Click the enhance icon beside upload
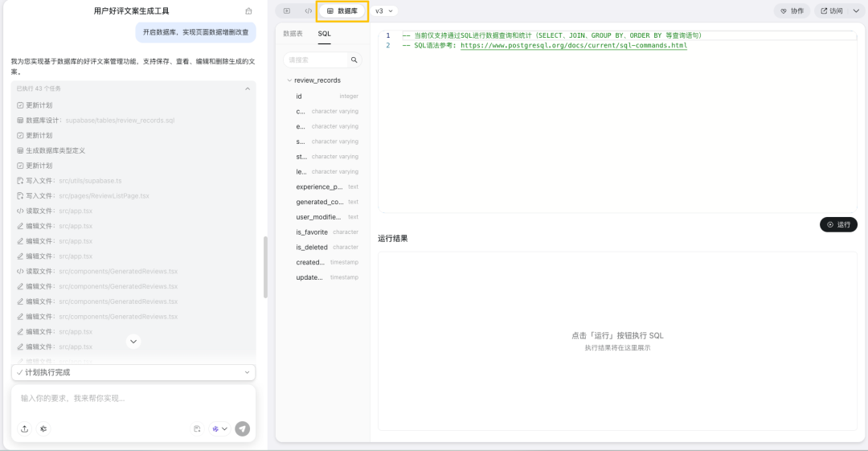This screenshot has height=451, width=868. click(x=43, y=428)
